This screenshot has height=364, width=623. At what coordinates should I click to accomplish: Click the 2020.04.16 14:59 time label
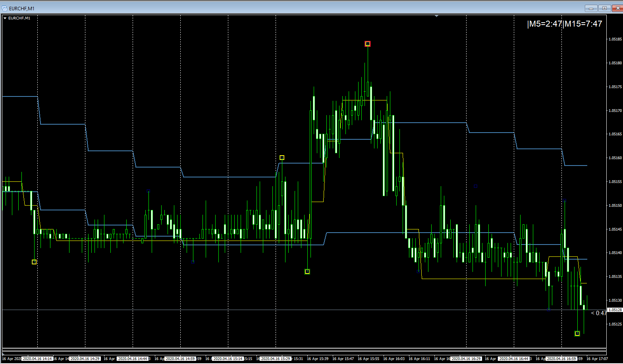[x=180, y=359]
